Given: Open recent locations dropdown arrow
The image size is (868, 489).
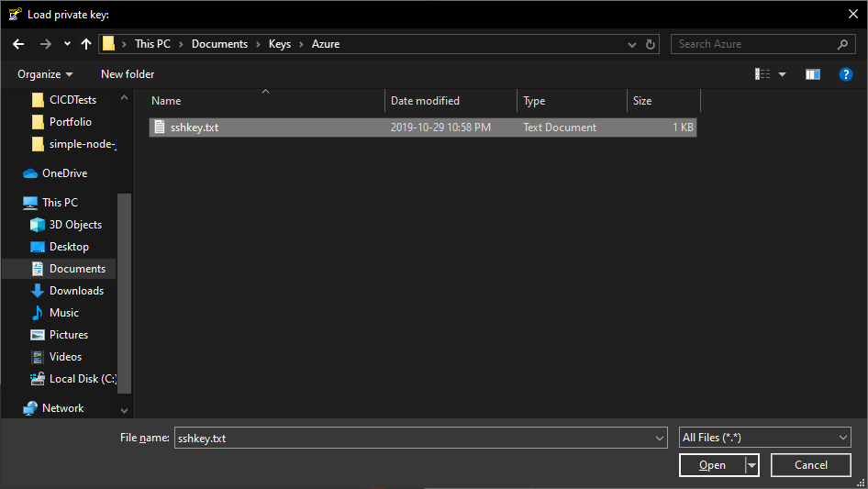Looking at the screenshot, I should coord(67,44).
